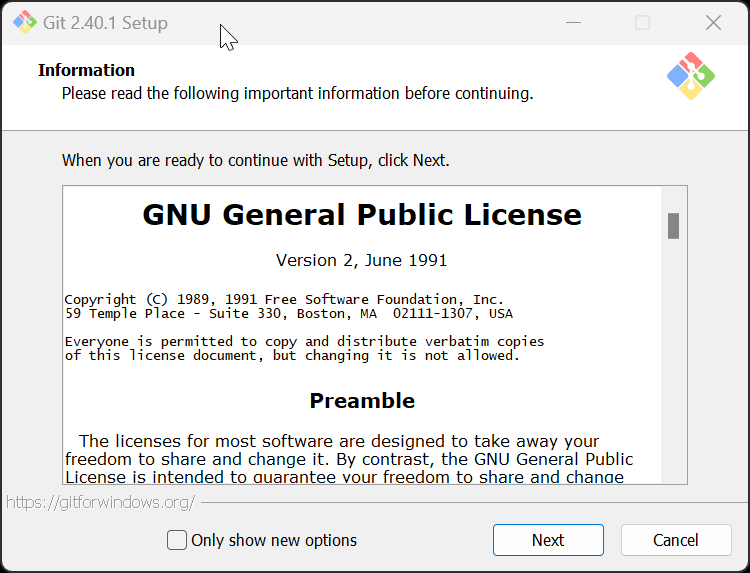This screenshot has width=750, height=573.
Task: Close the Git Setup window
Action: click(x=713, y=22)
